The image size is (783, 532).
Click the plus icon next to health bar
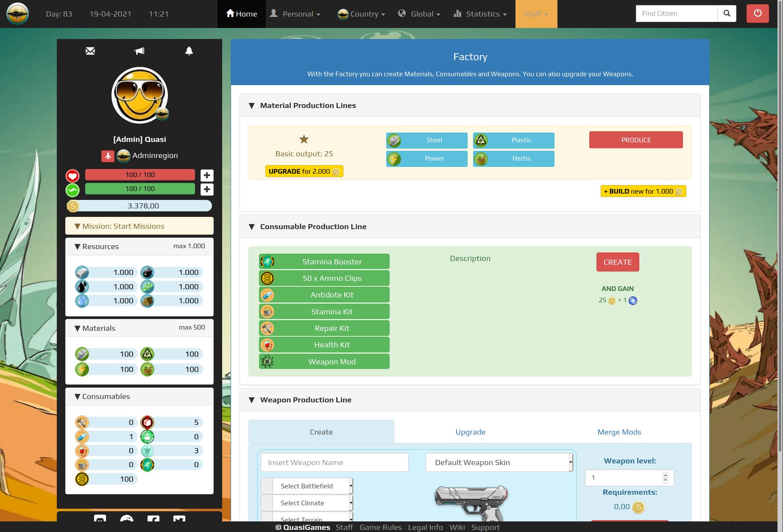[x=207, y=175]
